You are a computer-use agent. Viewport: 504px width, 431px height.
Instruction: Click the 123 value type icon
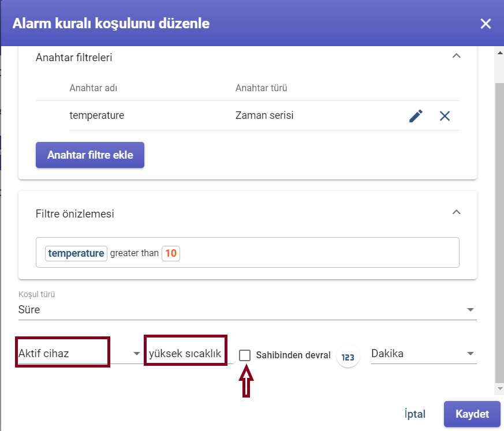(x=348, y=357)
